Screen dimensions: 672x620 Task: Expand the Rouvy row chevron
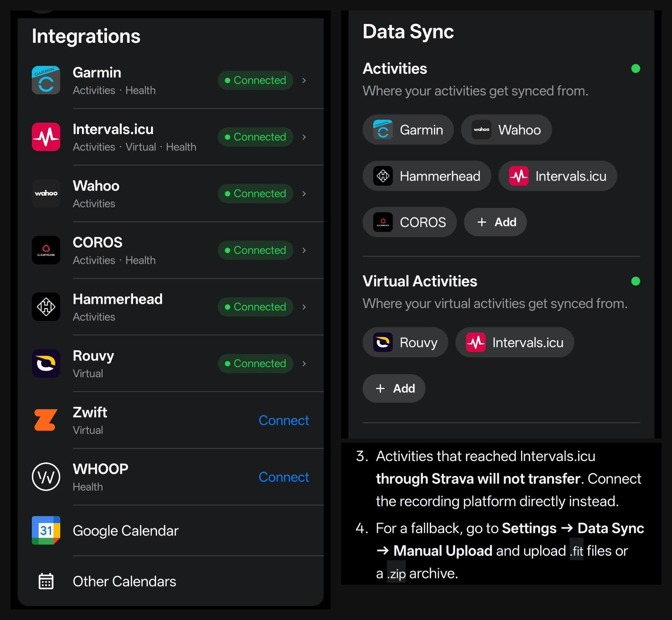click(x=304, y=363)
